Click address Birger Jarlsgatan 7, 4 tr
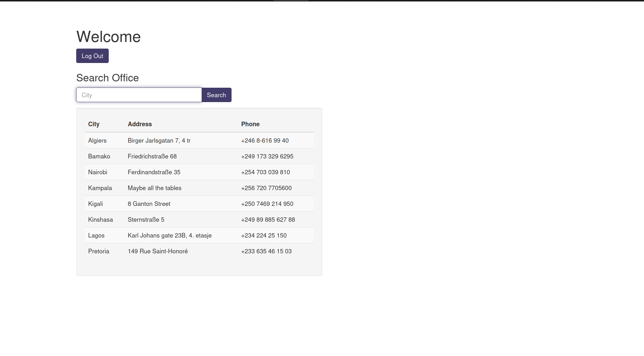The width and height of the screenshot is (644, 356). tap(159, 141)
